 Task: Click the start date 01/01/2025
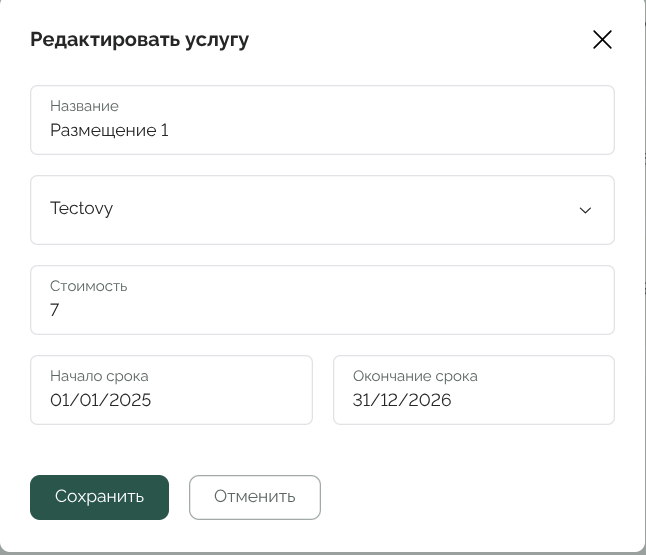[x=101, y=400]
